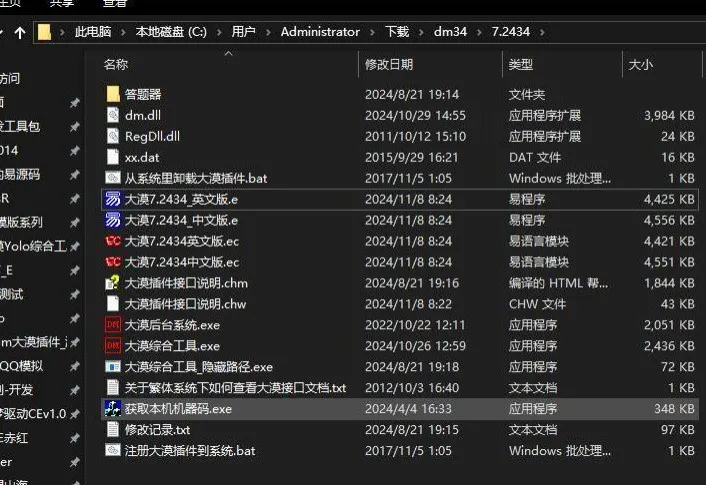Open Yolo综合工 quick access folder
The image size is (706, 485).
(33, 246)
